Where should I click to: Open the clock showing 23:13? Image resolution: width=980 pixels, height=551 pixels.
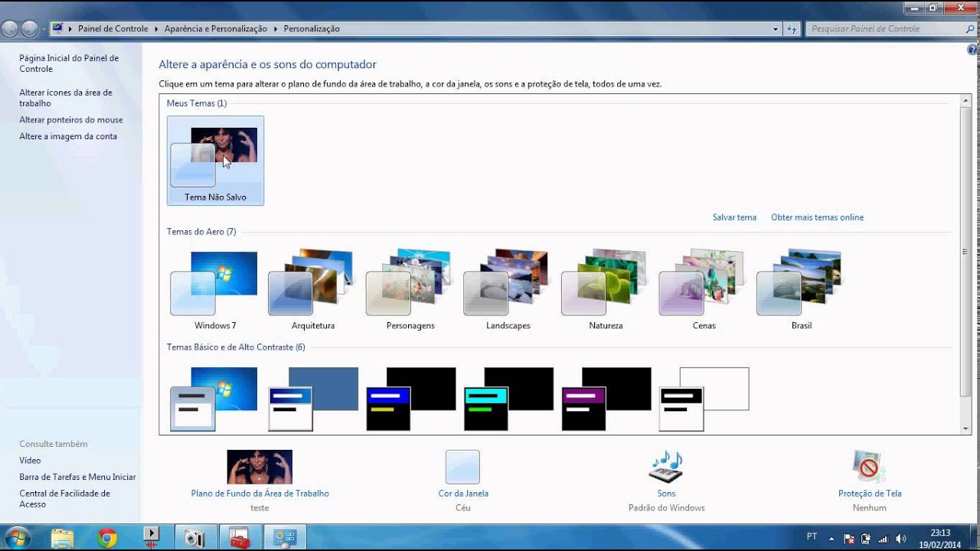(940, 538)
